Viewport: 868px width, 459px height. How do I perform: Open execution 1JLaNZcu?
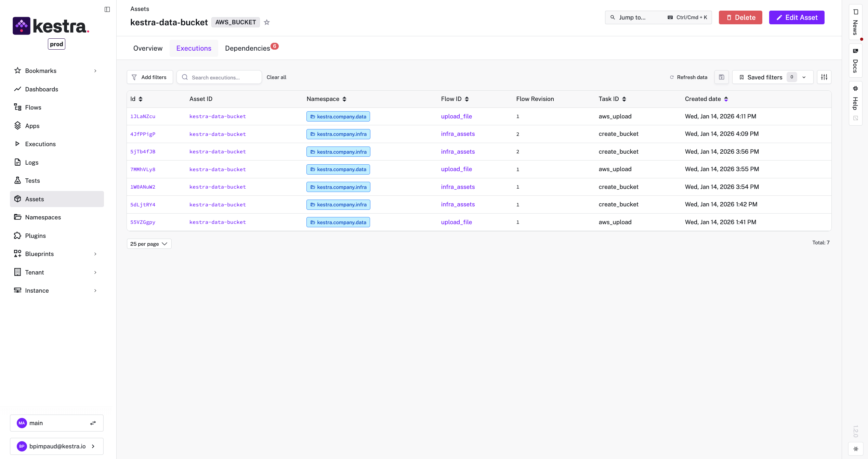point(143,116)
